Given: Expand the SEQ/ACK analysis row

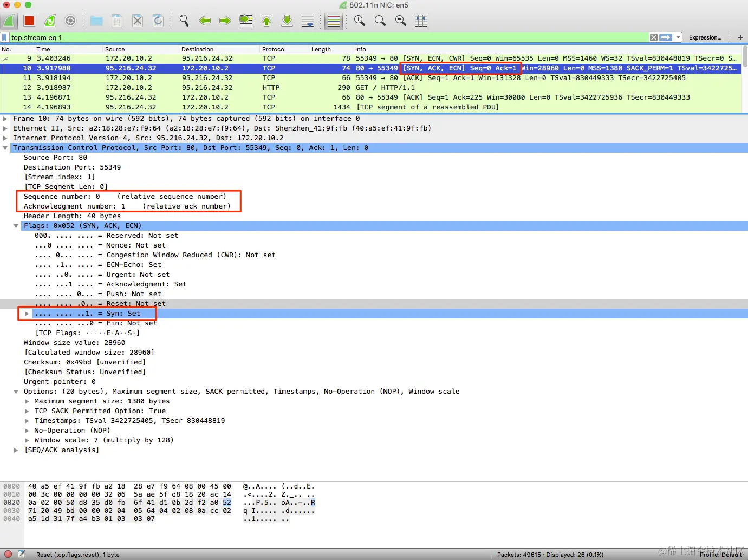Looking at the screenshot, I should (x=16, y=450).
